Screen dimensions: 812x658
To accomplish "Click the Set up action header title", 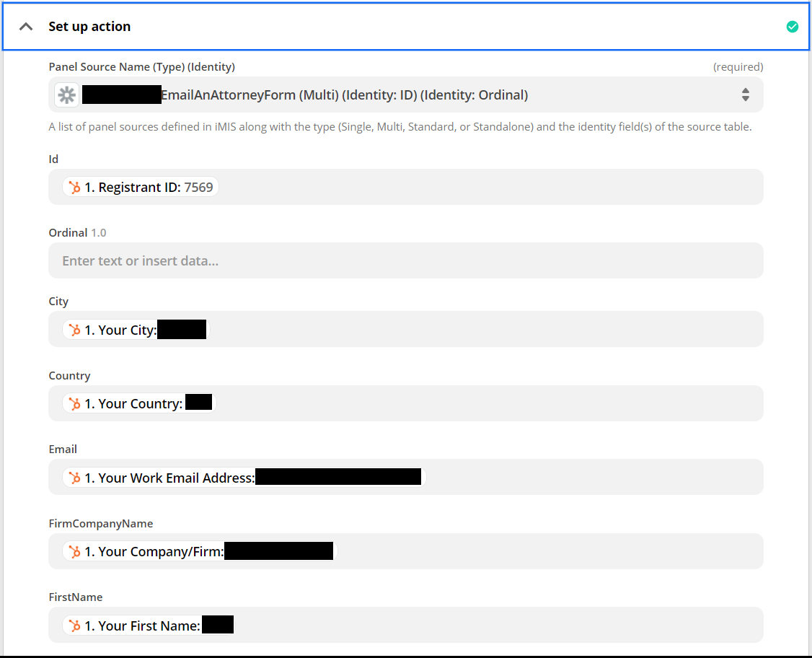I will tap(89, 27).
